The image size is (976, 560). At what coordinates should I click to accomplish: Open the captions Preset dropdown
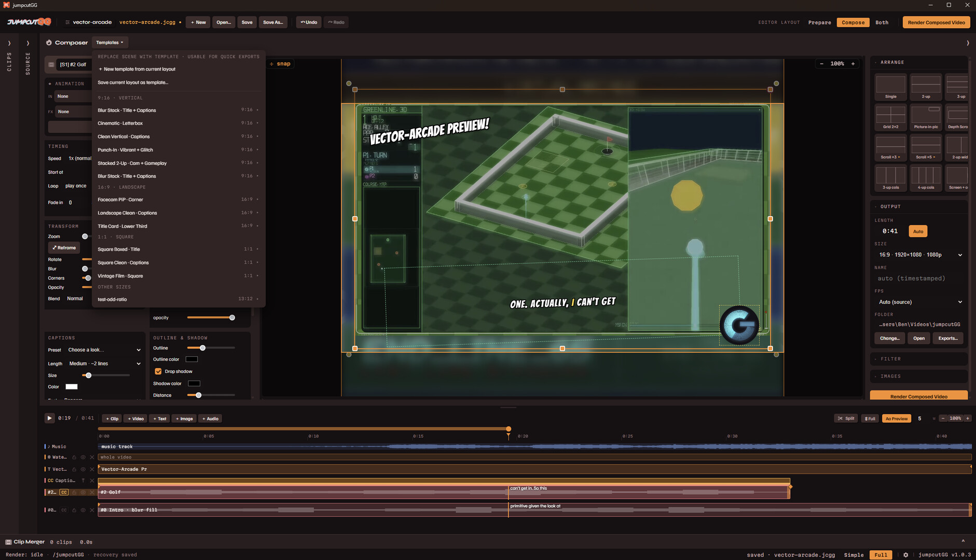104,350
